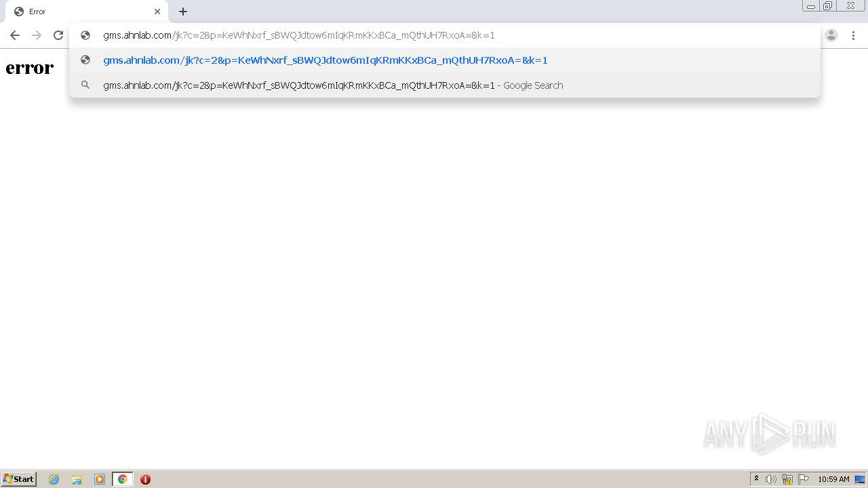Click the globe icon of URL suggestion
The height and width of the screenshot is (488, 868).
tap(85, 60)
